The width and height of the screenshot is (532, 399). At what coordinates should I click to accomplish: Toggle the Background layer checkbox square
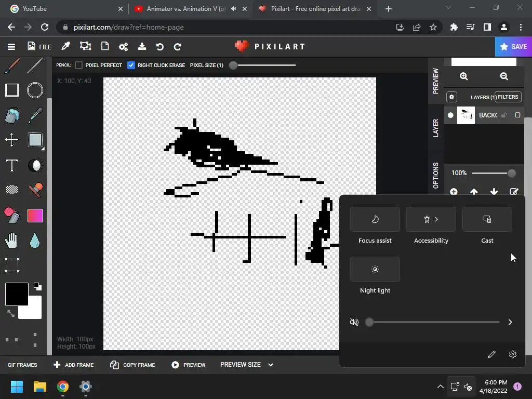(x=517, y=115)
